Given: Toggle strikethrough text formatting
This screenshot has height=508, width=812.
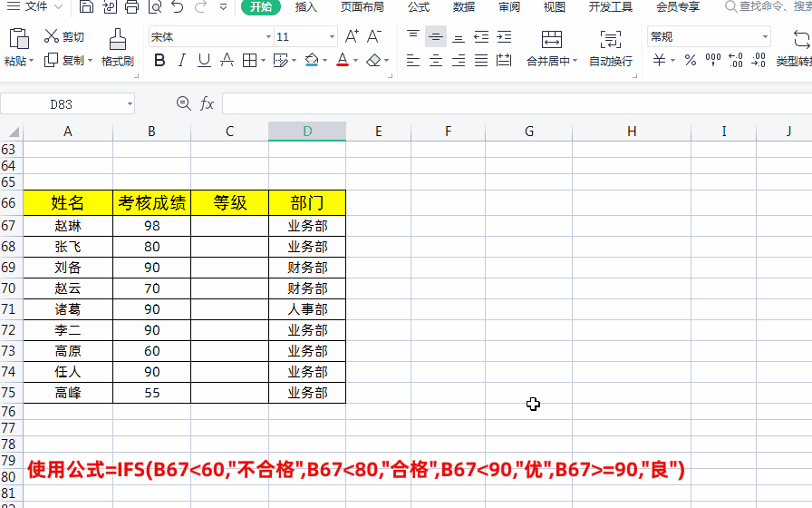Looking at the screenshot, I should coord(227,60).
